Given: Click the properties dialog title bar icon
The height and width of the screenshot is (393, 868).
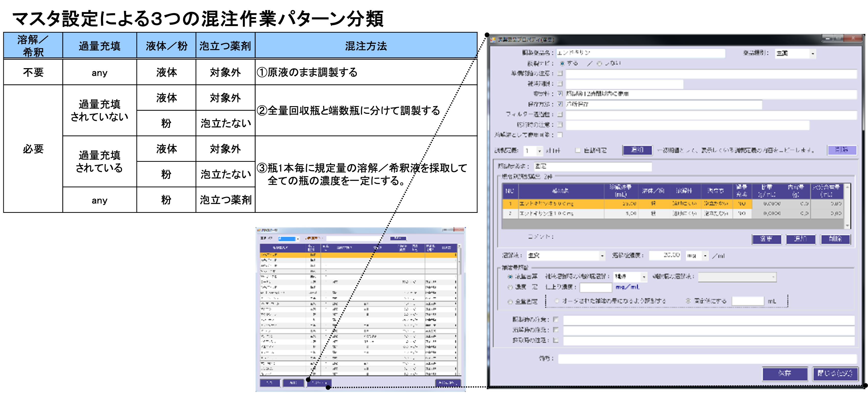Looking at the screenshot, I should pyautogui.click(x=493, y=40).
